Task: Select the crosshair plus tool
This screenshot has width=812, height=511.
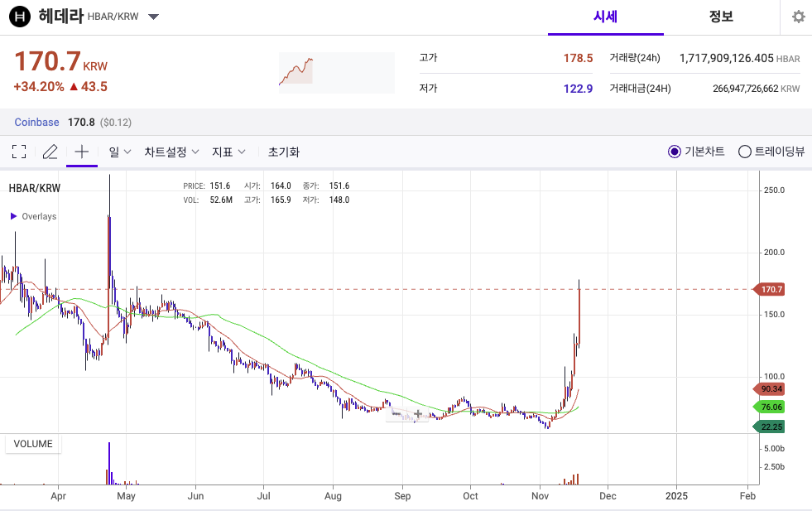Action: click(82, 152)
